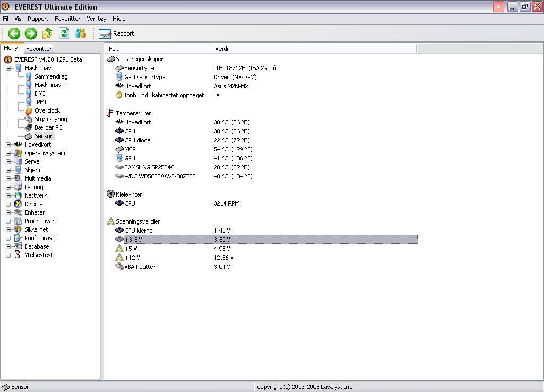Switch to the Meny panel tab
The height and width of the screenshot is (392, 544).
(x=11, y=48)
